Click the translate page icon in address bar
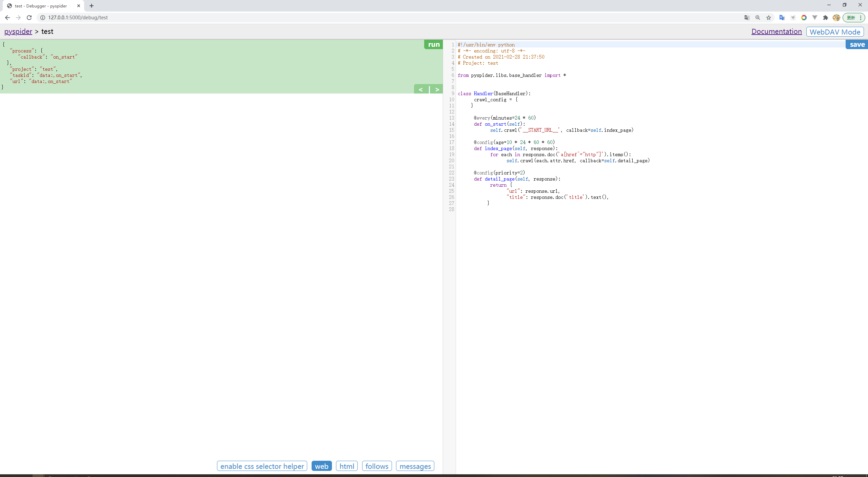This screenshot has height=477, width=868. click(747, 18)
